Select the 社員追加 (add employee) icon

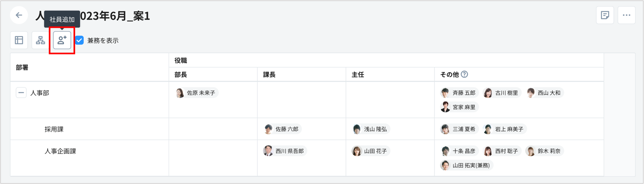pyautogui.click(x=62, y=40)
